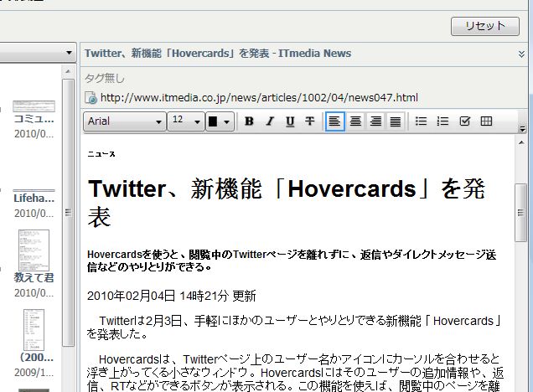Select the コミュ... note thumbnail
The width and height of the screenshot is (533, 392).
point(34,106)
